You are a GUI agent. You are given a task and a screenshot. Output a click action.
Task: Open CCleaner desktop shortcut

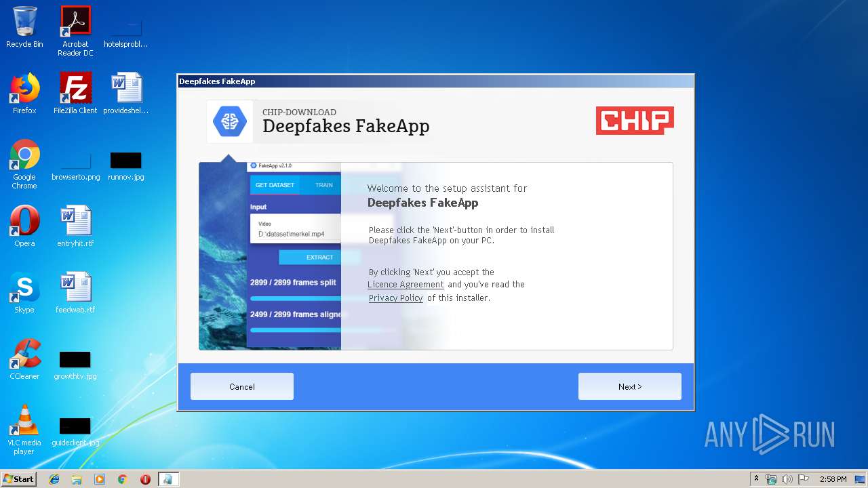(x=24, y=359)
